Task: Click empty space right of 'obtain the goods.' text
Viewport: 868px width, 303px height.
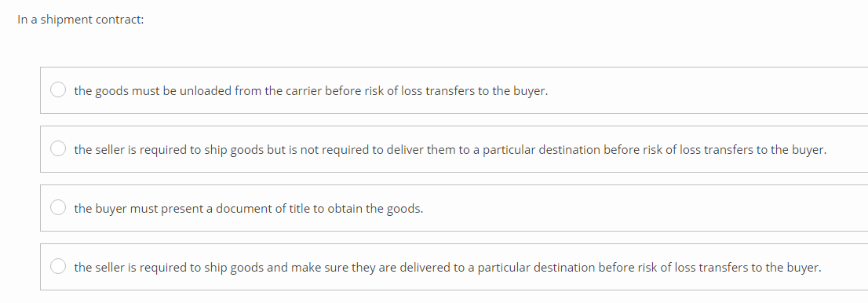Action: click(x=642, y=208)
